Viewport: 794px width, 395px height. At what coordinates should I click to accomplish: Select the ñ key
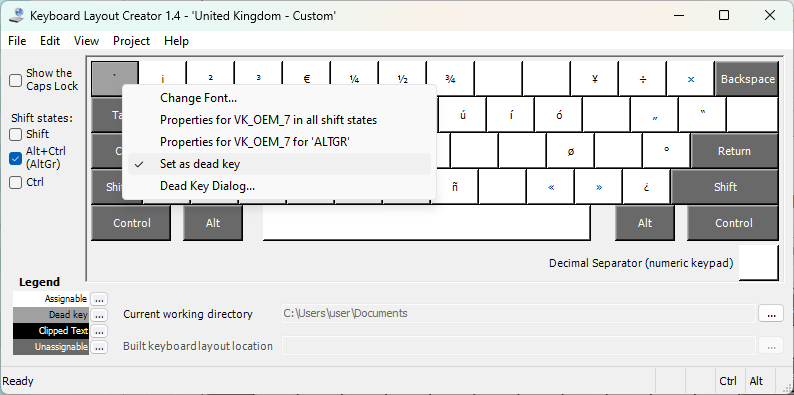click(455, 187)
